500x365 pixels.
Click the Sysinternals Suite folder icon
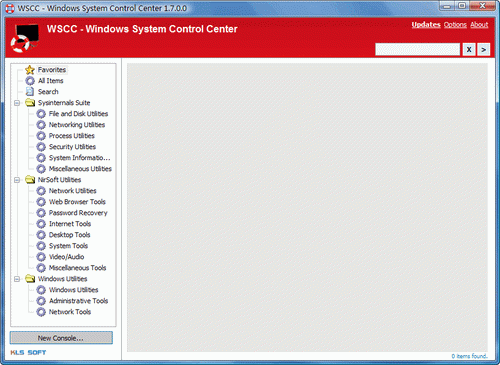pyautogui.click(x=30, y=103)
